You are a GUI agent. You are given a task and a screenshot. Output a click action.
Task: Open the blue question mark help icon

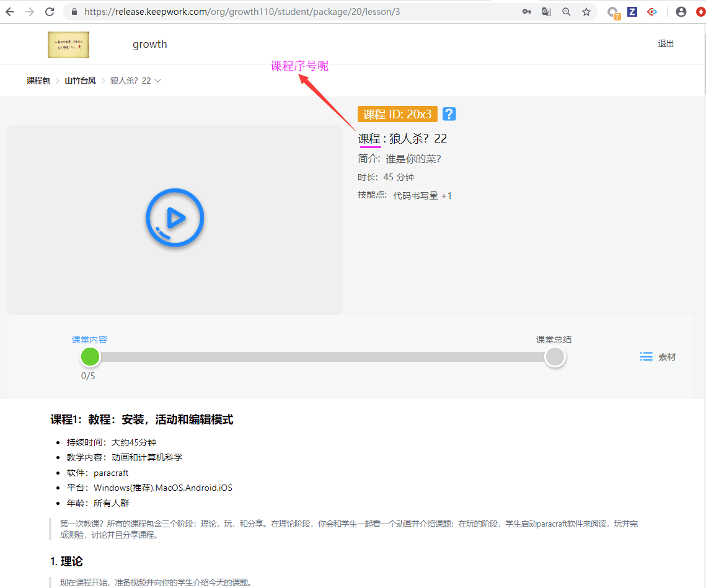tap(448, 113)
